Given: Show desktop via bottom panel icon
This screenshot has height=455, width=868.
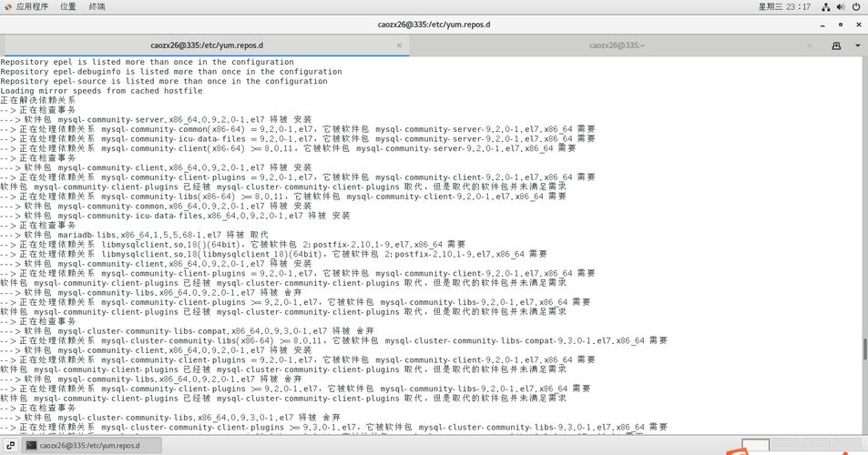Looking at the screenshot, I should [x=11, y=445].
